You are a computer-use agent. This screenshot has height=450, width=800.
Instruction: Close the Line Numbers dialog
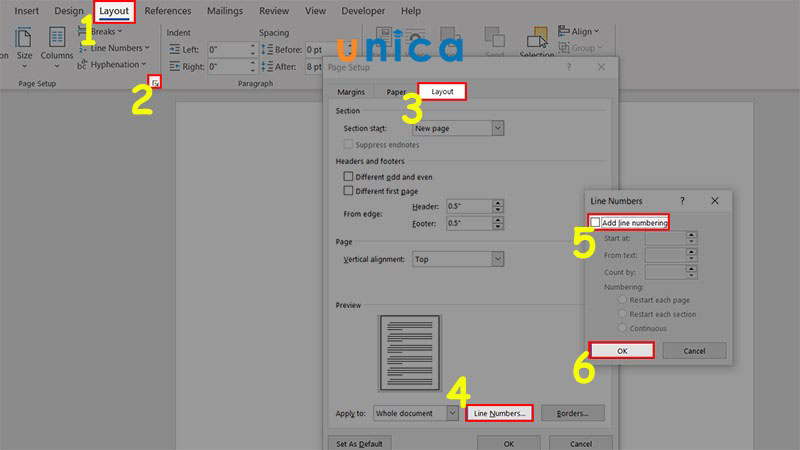714,201
